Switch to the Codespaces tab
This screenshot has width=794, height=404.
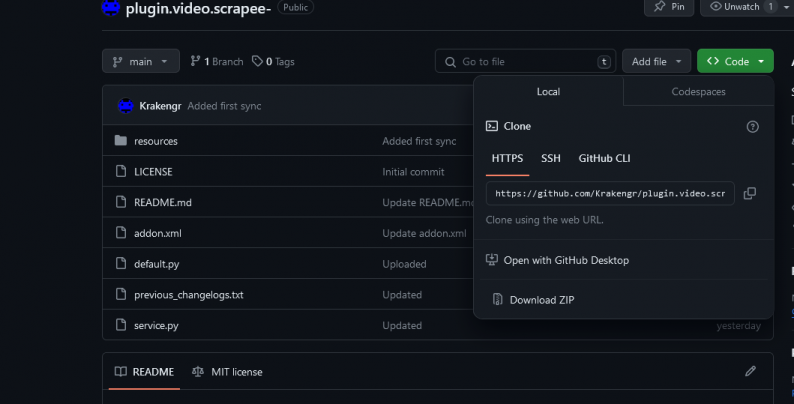click(698, 91)
